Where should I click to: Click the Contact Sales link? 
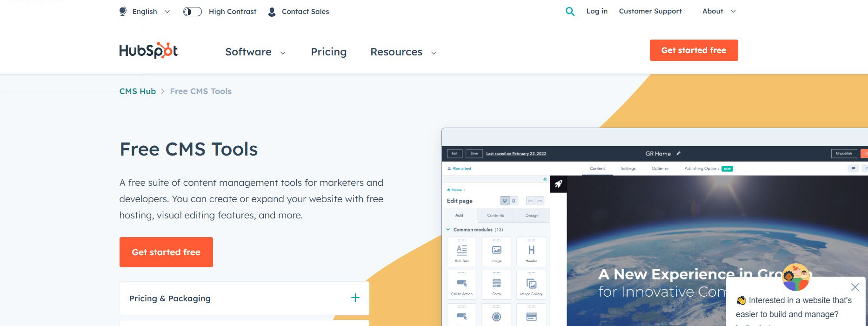point(299,12)
